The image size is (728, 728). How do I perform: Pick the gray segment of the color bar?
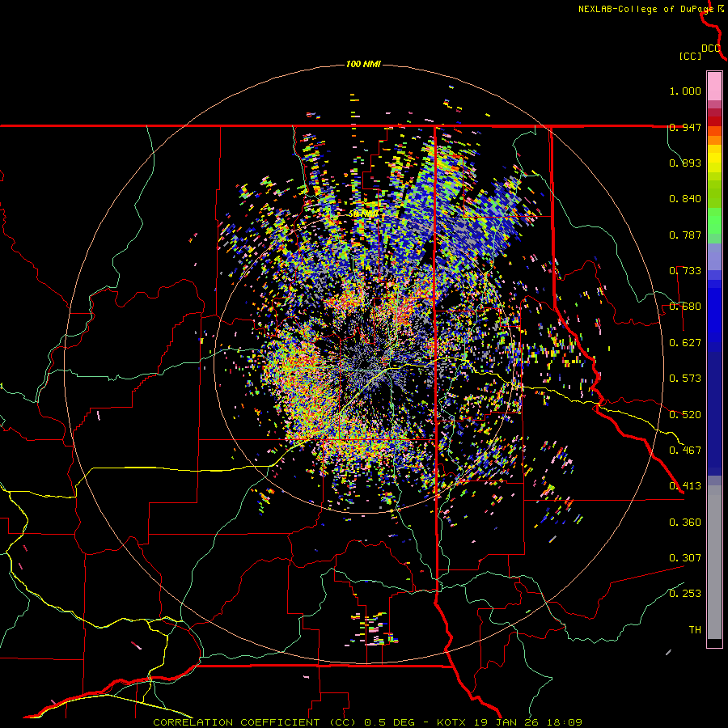coord(714,562)
